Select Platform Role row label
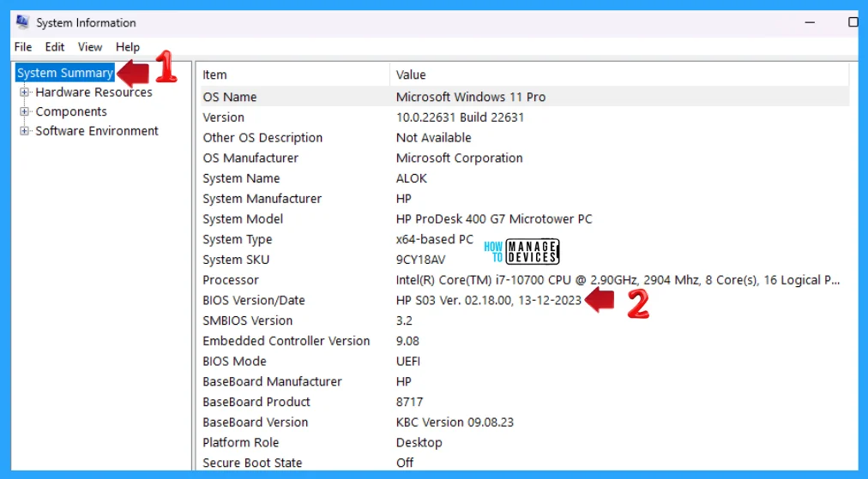 pyautogui.click(x=240, y=442)
